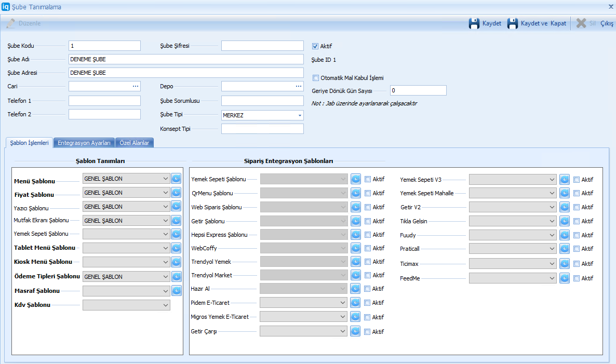Viewport: 616px width, 364px height.
Task: Switch to the Entegrasyon Ayarları tab
Action: coord(84,143)
